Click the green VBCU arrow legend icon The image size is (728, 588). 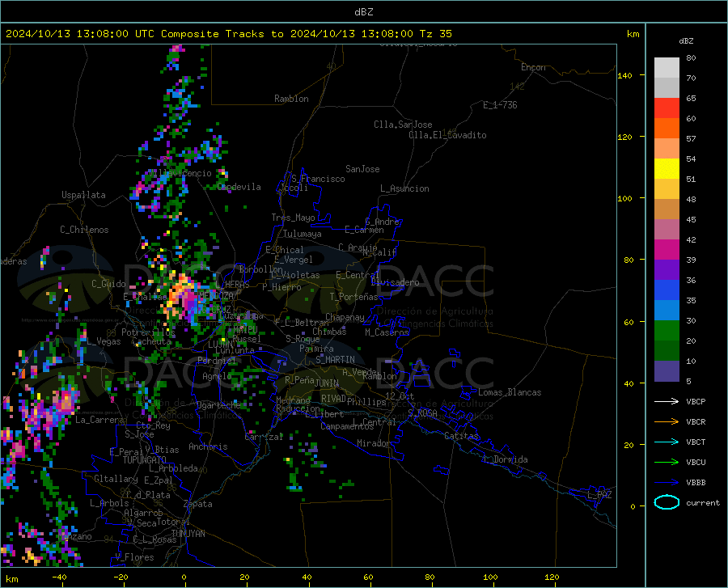click(x=667, y=462)
